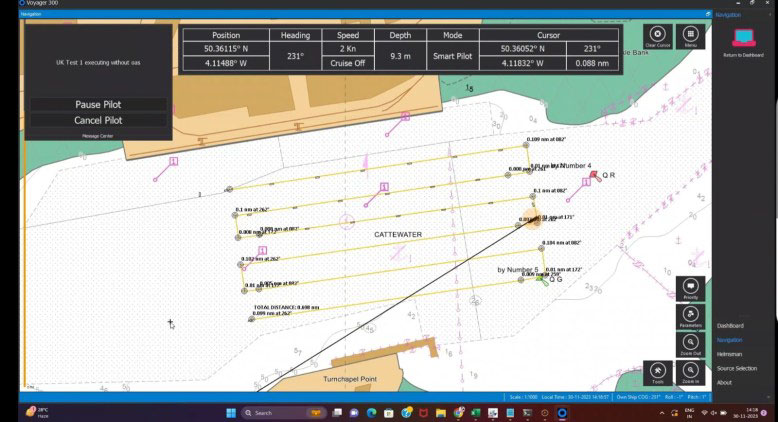
Task: Click the ENG IN language indicator
Action: [689, 413]
